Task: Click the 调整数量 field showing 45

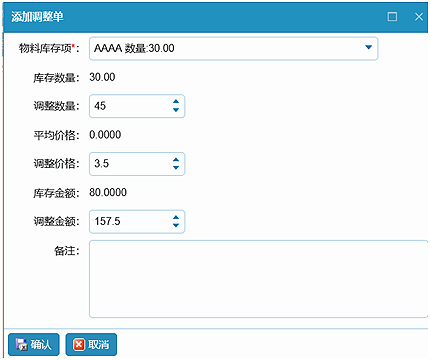Action: click(x=137, y=106)
